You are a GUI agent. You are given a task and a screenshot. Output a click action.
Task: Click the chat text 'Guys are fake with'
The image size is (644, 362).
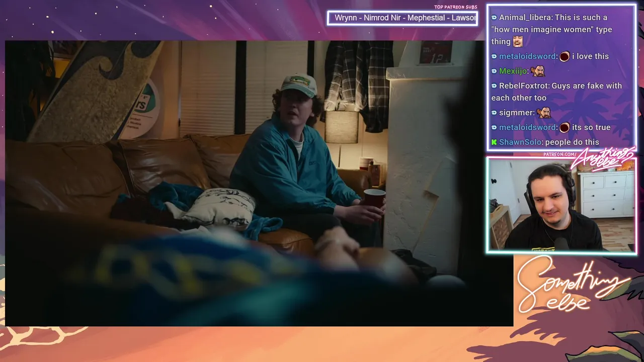click(x=587, y=86)
